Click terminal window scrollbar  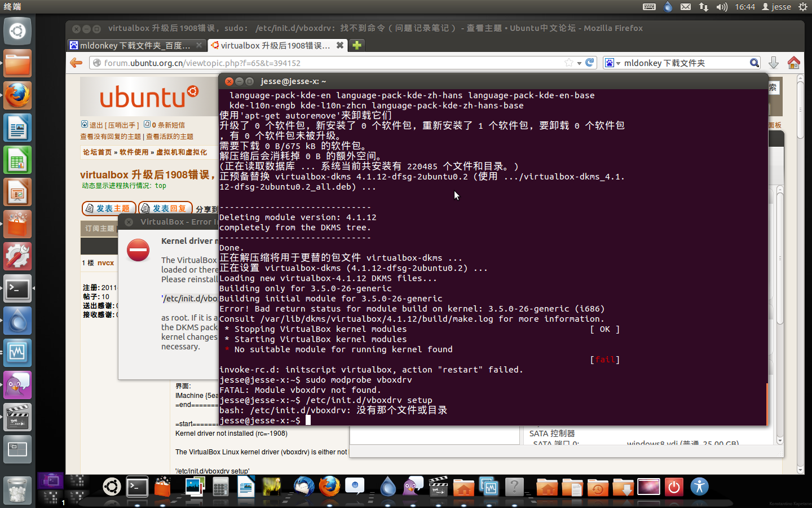coord(767,404)
